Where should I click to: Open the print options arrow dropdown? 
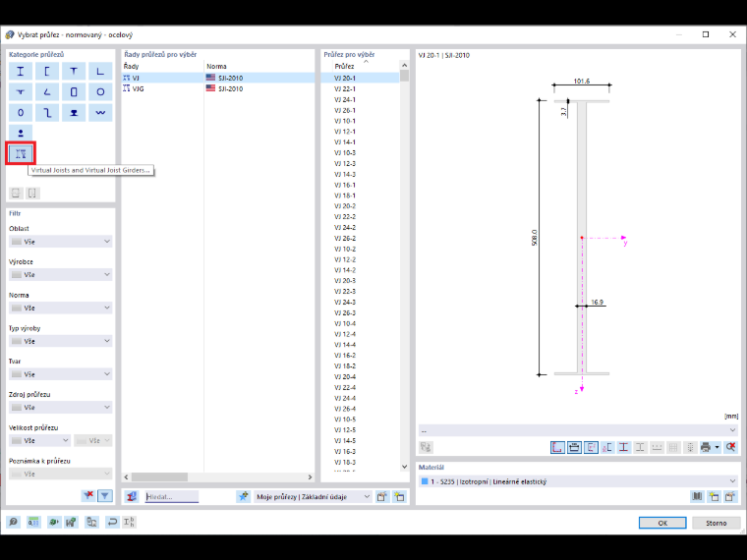pyautogui.click(x=717, y=447)
